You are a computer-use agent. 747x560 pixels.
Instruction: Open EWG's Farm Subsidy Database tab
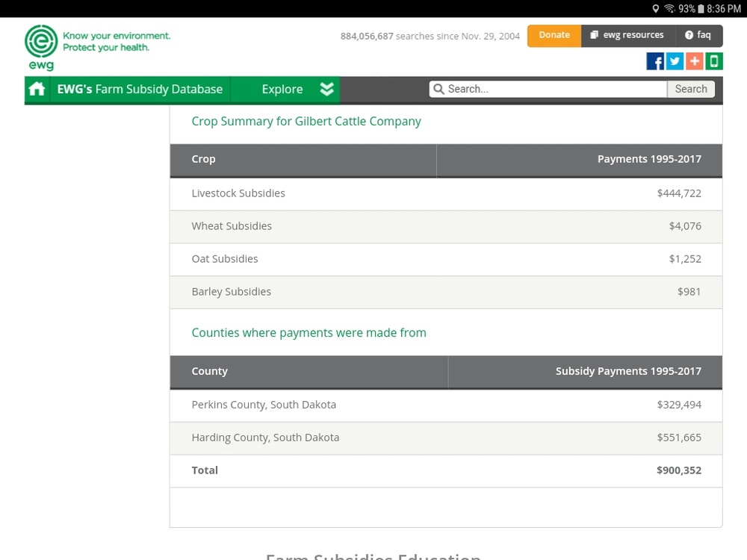[x=140, y=89]
